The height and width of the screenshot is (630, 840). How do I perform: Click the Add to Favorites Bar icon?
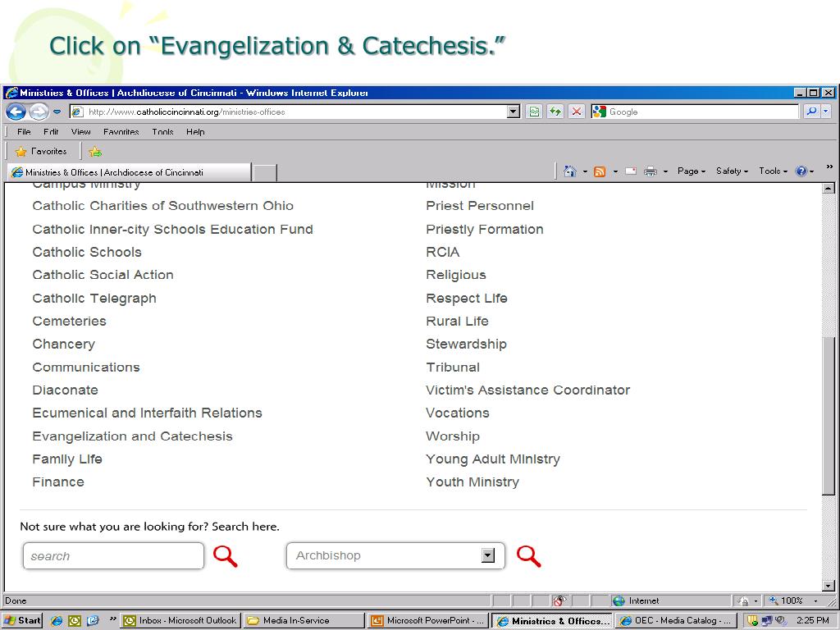coord(95,152)
